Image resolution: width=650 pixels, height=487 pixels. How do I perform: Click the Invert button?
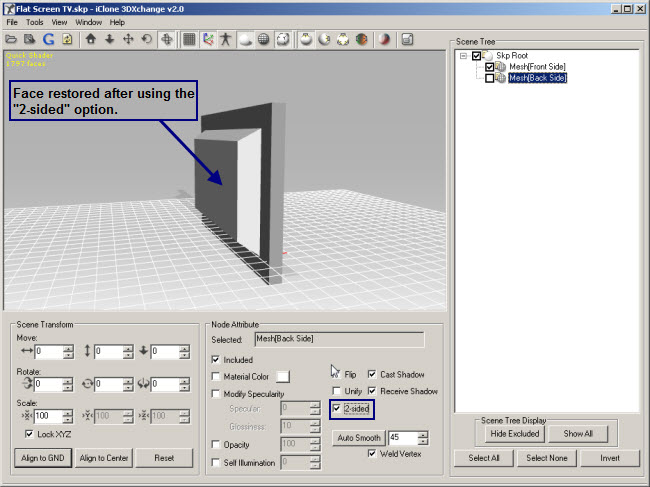(x=610, y=458)
